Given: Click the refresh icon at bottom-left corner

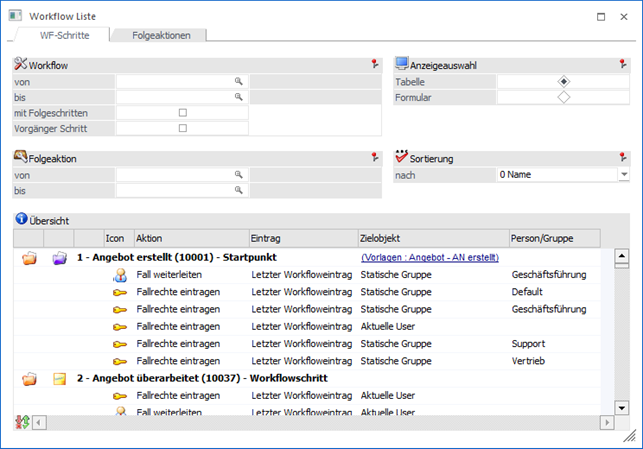Looking at the screenshot, I should pyautogui.click(x=22, y=423).
